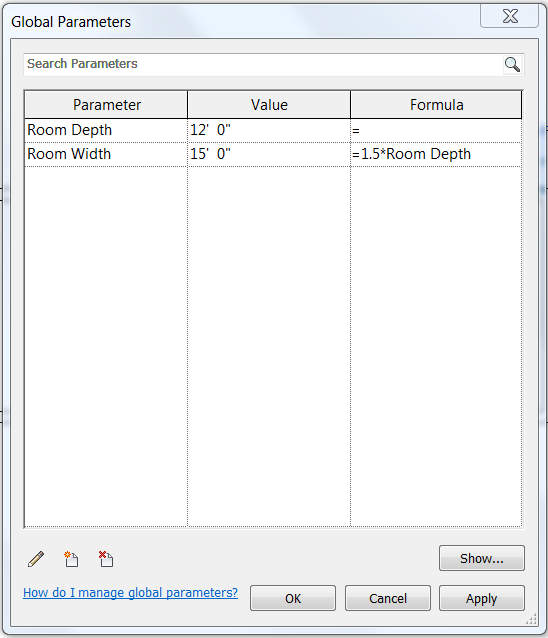Click the Delete Global Parameter icon
The width and height of the screenshot is (548, 638).
(x=106, y=559)
